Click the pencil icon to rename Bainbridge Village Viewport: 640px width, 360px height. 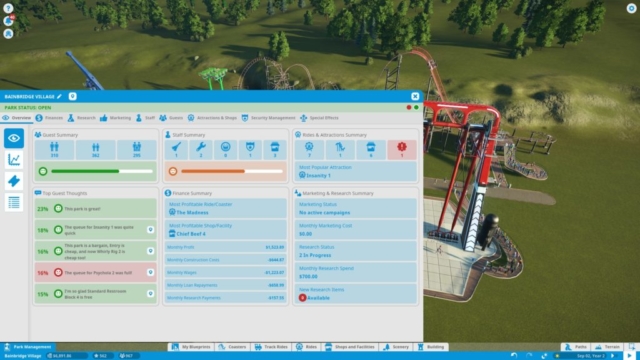click(59, 97)
